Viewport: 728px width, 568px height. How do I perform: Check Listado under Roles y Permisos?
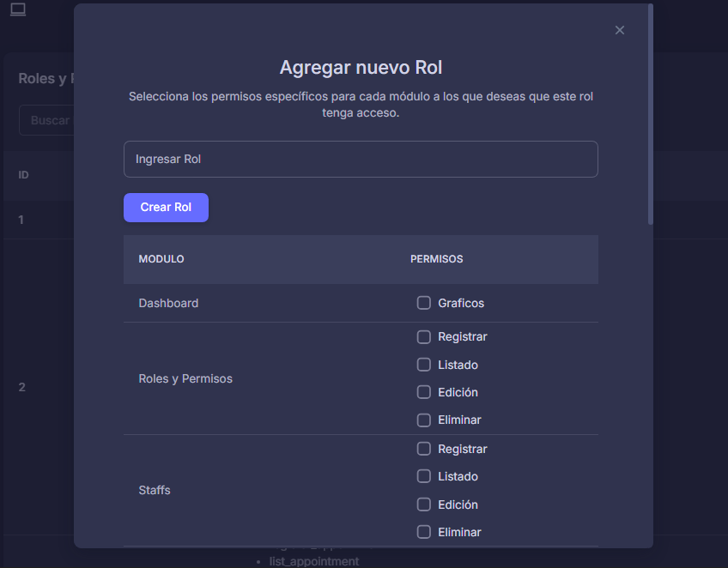tap(423, 365)
